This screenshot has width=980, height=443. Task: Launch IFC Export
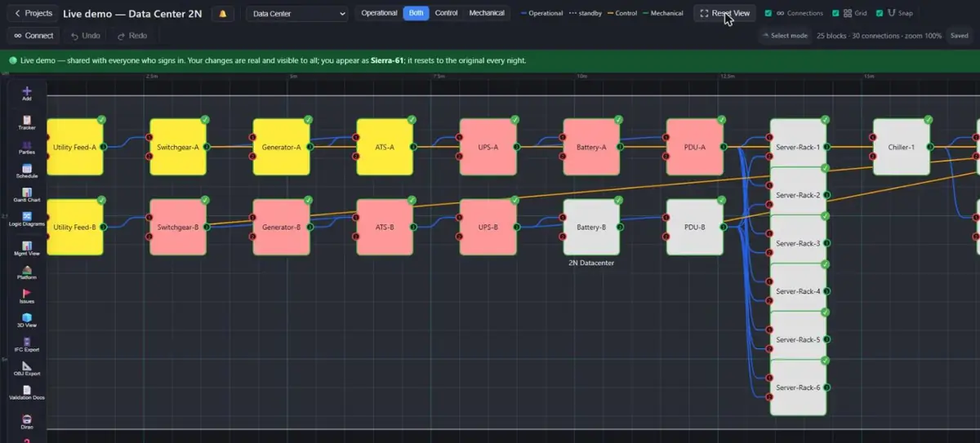[x=27, y=344]
